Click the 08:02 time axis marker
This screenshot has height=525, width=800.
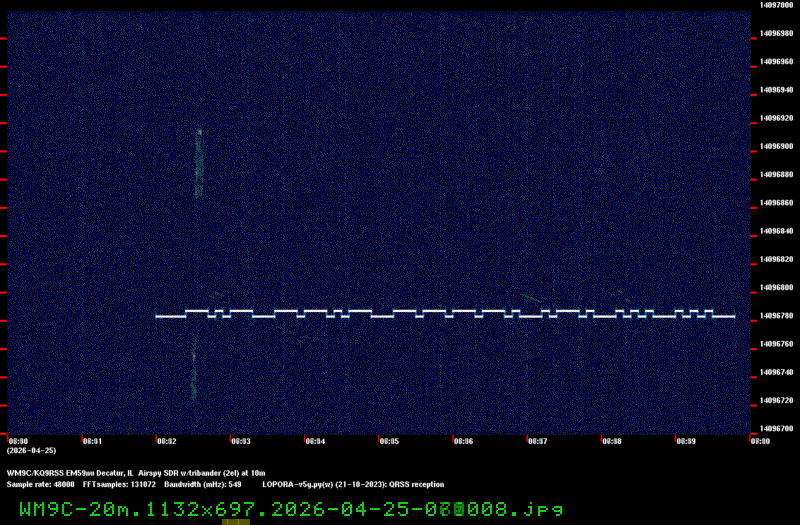[x=166, y=440]
